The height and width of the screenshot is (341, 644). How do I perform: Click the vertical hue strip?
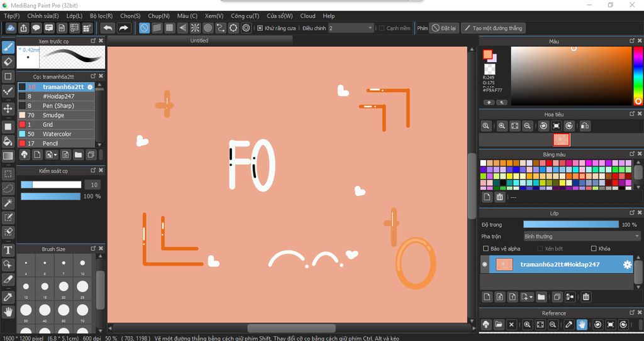638,75
